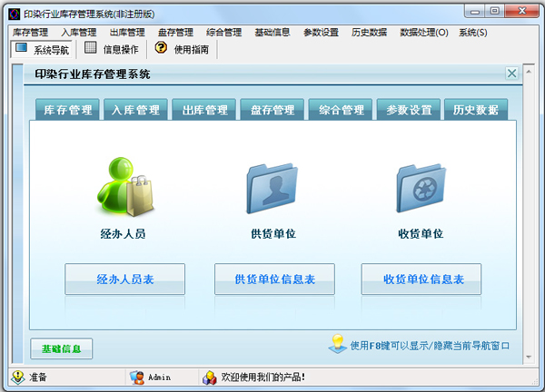Click the lightbulb tip icon
Viewport: 545px width, 392px height.
tap(336, 344)
